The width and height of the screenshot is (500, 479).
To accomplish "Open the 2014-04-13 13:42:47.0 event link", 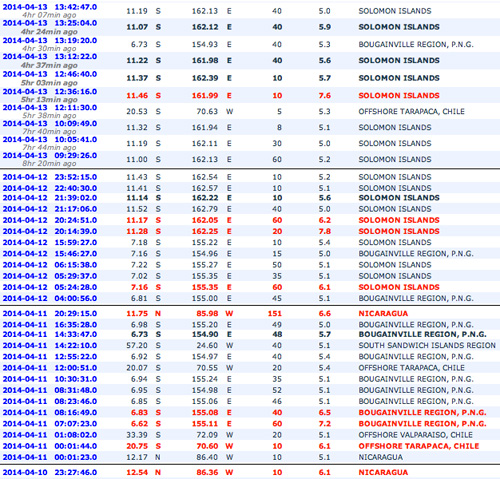I will pyautogui.click(x=50, y=7).
